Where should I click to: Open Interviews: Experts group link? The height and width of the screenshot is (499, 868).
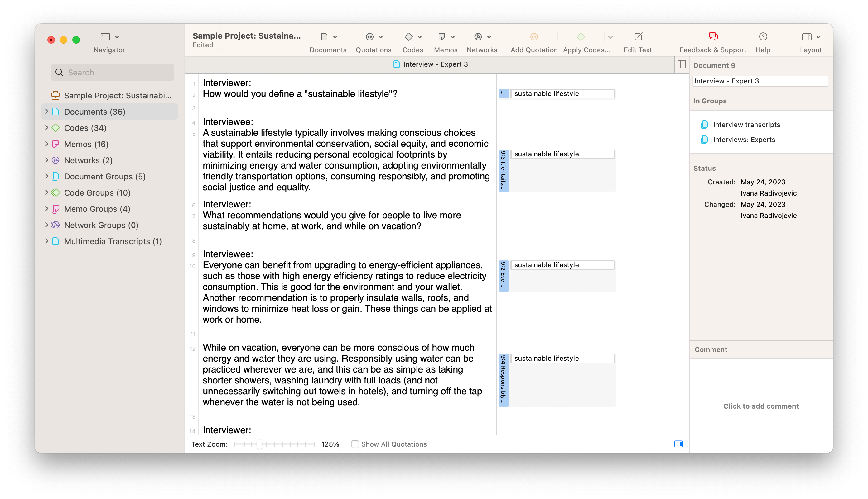(744, 140)
